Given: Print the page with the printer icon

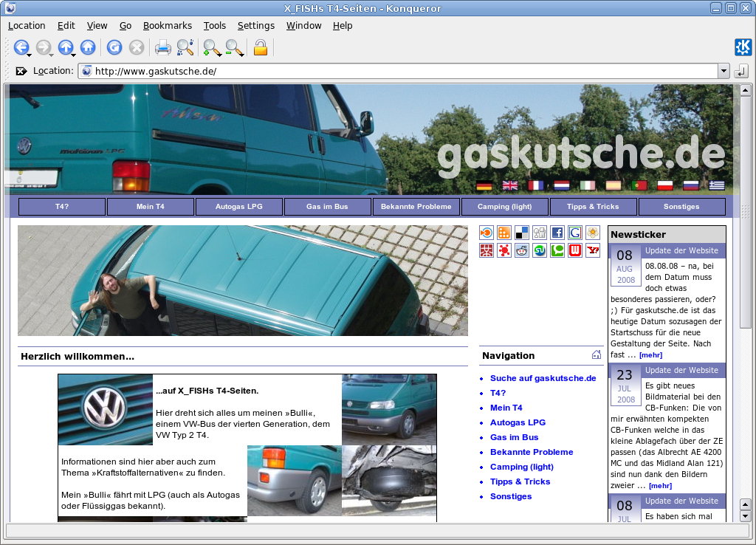Looking at the screenshot, I should [163, 47].
